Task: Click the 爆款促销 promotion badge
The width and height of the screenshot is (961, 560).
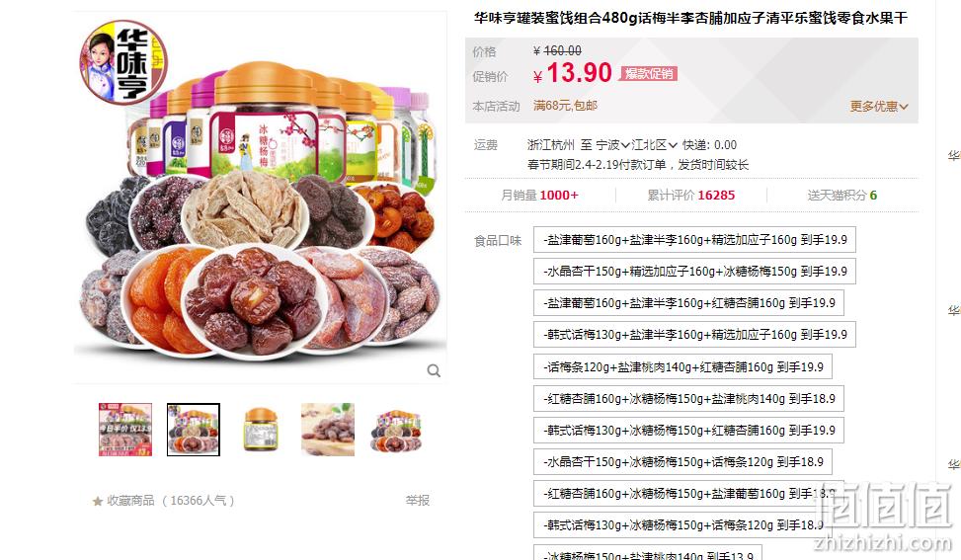Action: coord(649,74)
